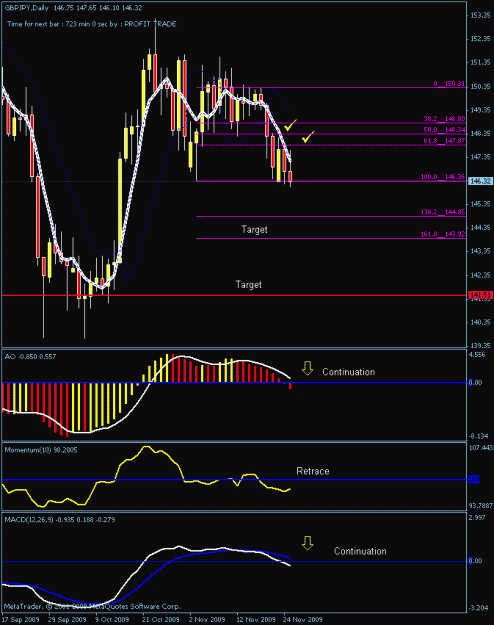Click the 144.35 price axis value
This screenshot has width=494, height=625.
coord(480,227)
